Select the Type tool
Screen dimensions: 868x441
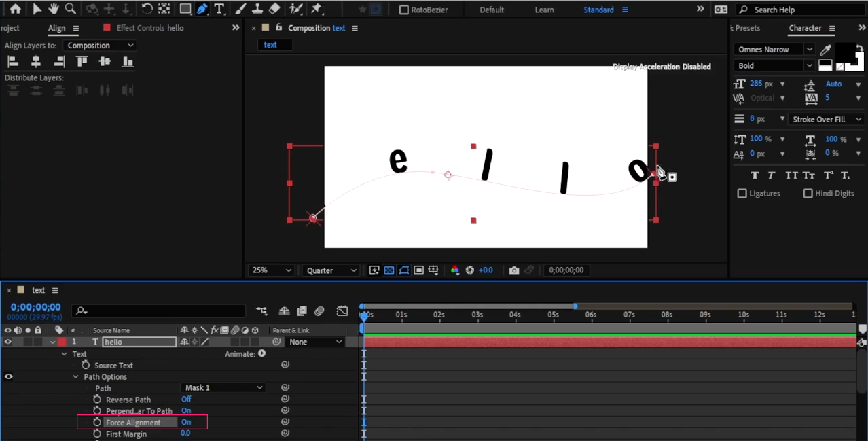219,10
